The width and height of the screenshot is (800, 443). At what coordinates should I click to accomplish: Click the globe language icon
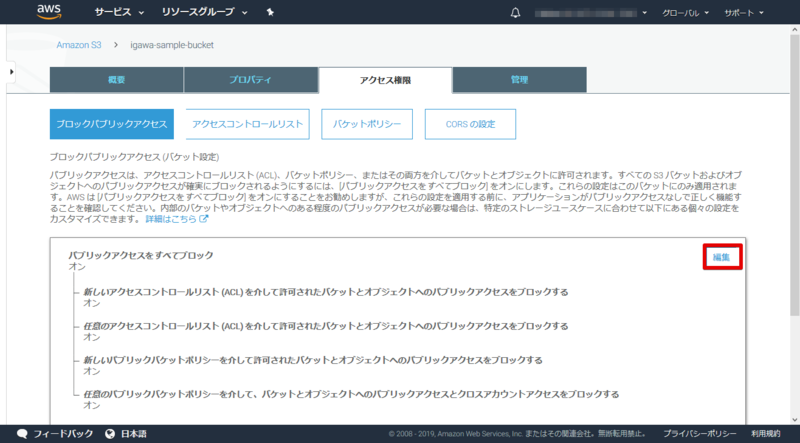coord(110,434)
